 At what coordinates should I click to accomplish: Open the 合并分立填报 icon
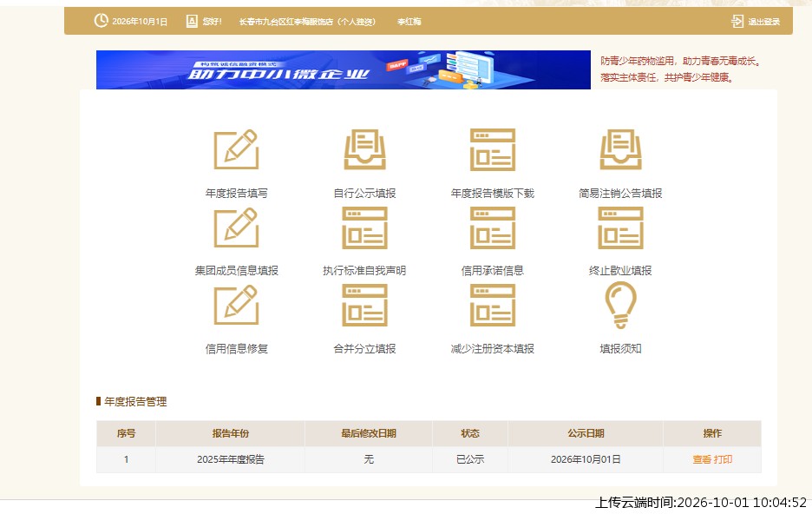point(364,306)
